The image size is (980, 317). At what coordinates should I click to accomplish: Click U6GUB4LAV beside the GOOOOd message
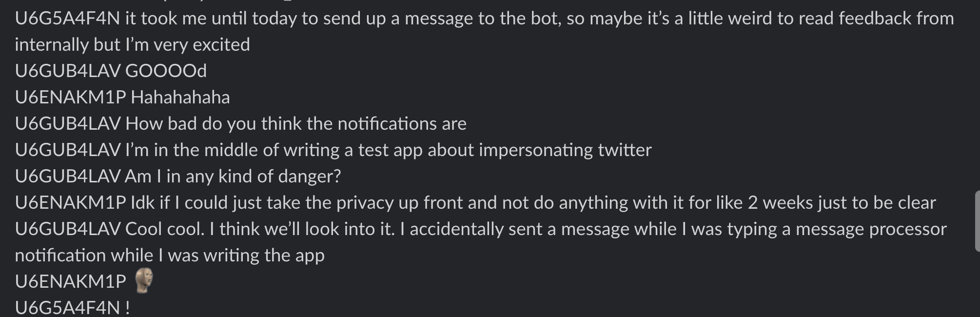pos(68,71)
